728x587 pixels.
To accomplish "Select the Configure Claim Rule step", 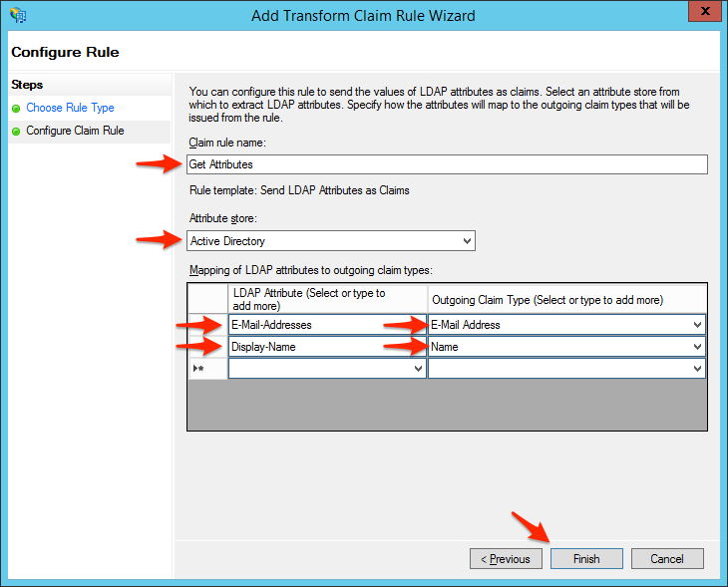I will pyautogui.click(x=75, y=131).
